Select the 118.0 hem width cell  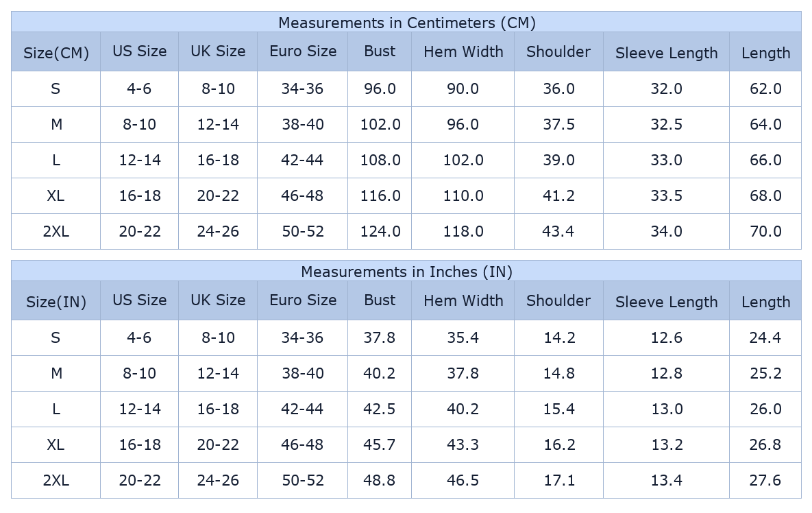[463, 232]
